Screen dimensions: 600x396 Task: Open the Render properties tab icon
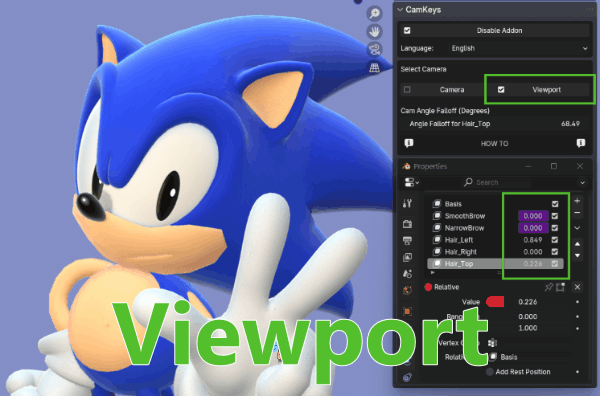point(407,224)
